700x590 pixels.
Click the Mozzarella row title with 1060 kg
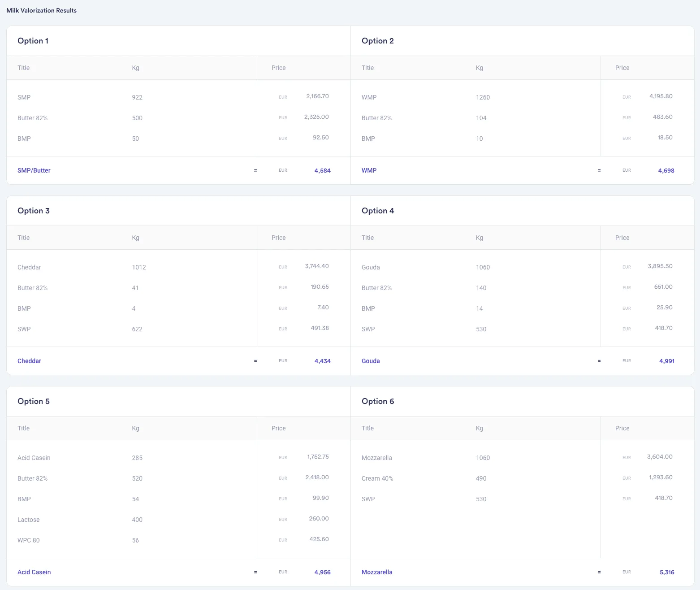tap(377, 458)
